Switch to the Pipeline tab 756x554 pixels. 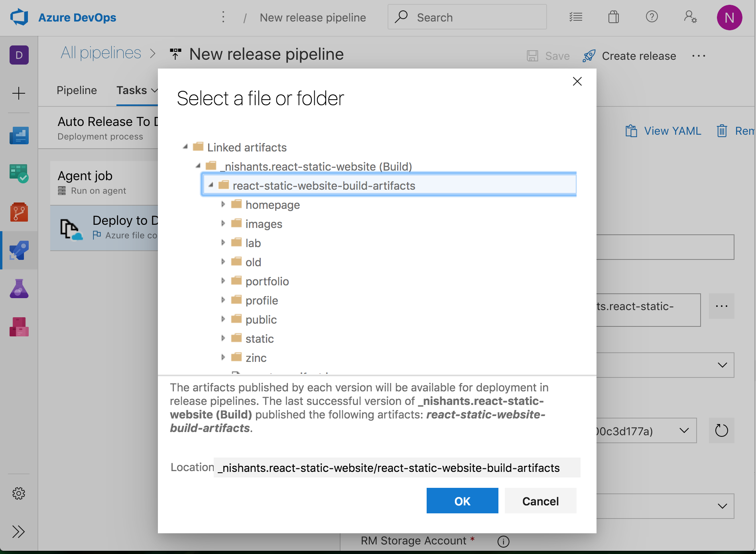(77, 90)
